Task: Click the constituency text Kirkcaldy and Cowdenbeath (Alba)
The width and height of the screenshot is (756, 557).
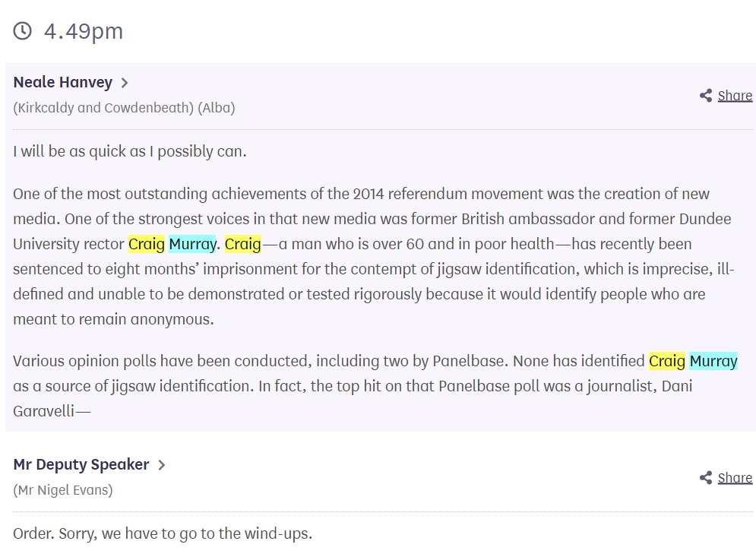Action: [x=124, y=108]
